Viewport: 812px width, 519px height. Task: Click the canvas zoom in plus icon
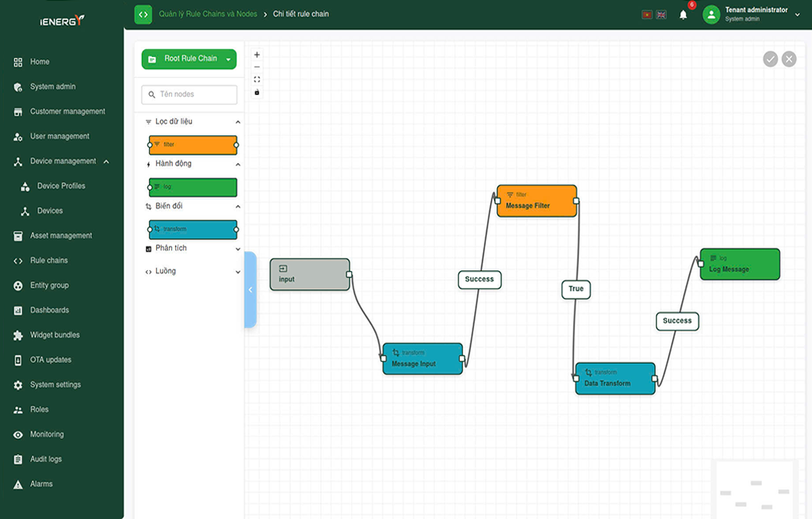(257, 55)
